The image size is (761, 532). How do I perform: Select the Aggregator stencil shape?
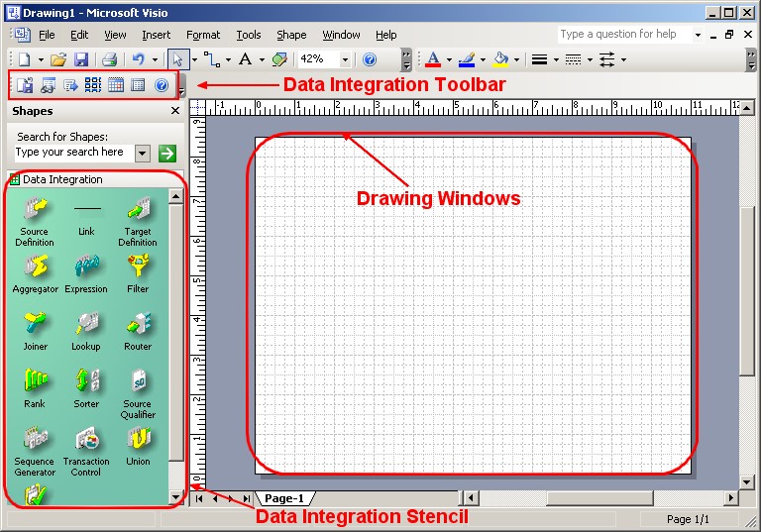point(36,274)
